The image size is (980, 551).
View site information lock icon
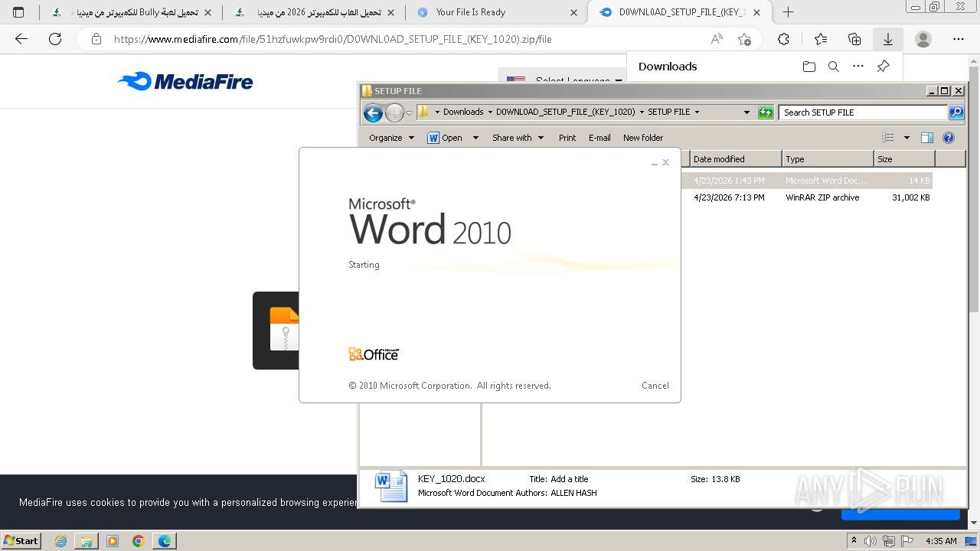[x=96, y=39]
